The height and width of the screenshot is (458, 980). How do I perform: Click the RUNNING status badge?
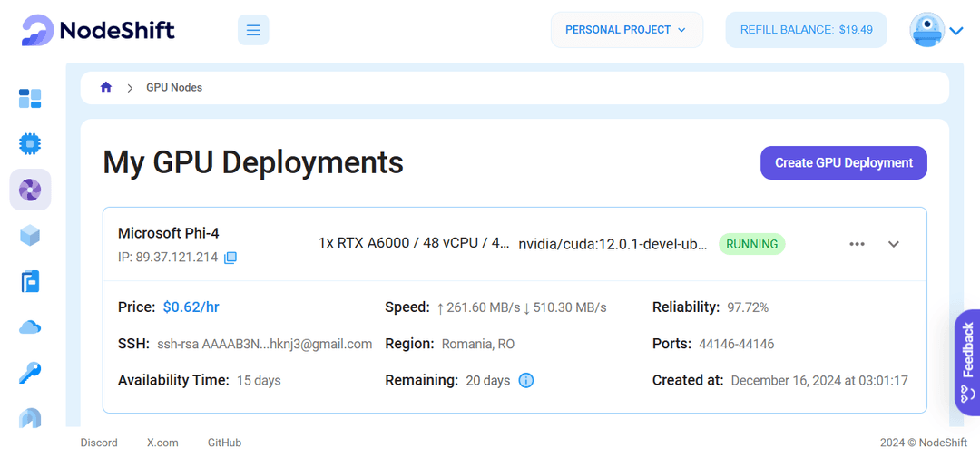point(752,244)
